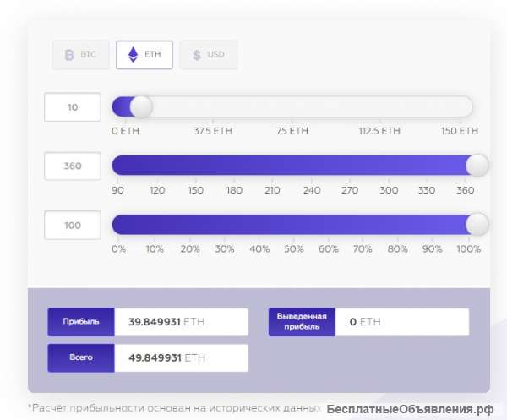The image size is (507, 420).
Task: Set amount slider to 75 ETH mark
Action: (x=293, y=107)
